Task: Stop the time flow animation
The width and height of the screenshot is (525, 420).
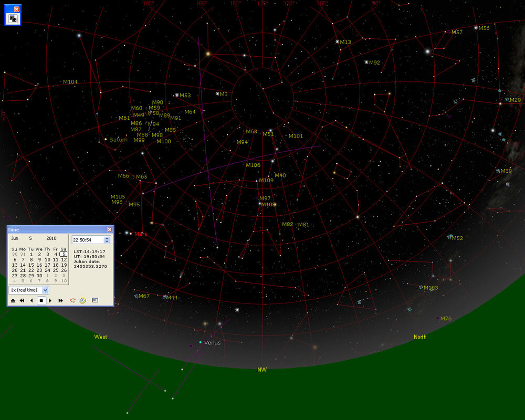Action: point(40,300)
